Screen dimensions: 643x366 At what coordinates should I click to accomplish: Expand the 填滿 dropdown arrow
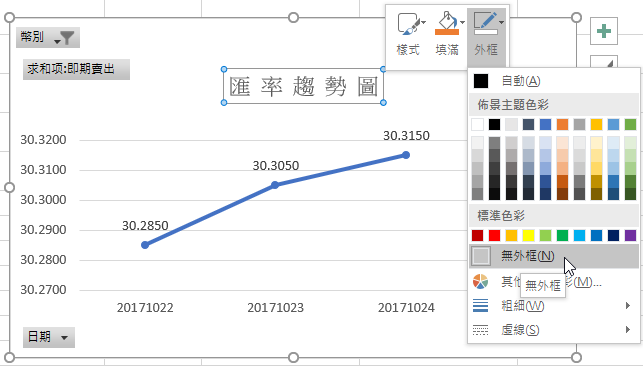462,22
